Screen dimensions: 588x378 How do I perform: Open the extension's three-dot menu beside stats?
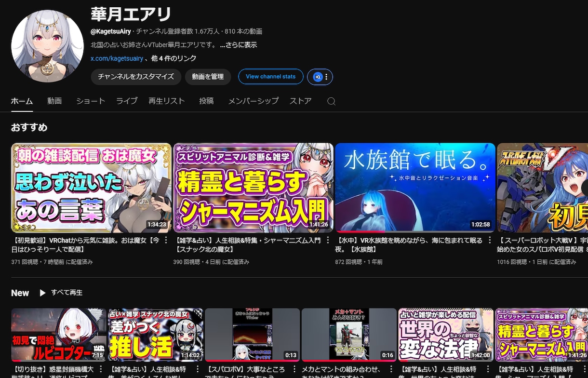tap(327, 77)
